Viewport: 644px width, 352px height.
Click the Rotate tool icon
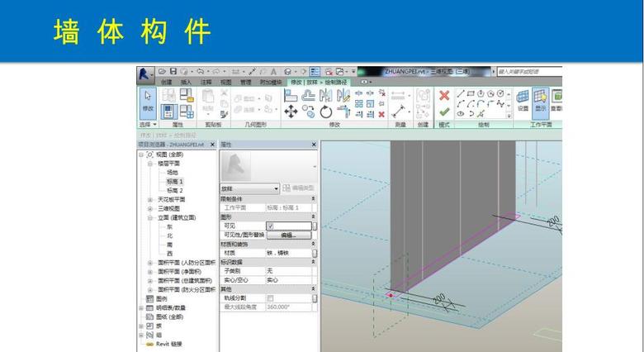tap(325, 112)
